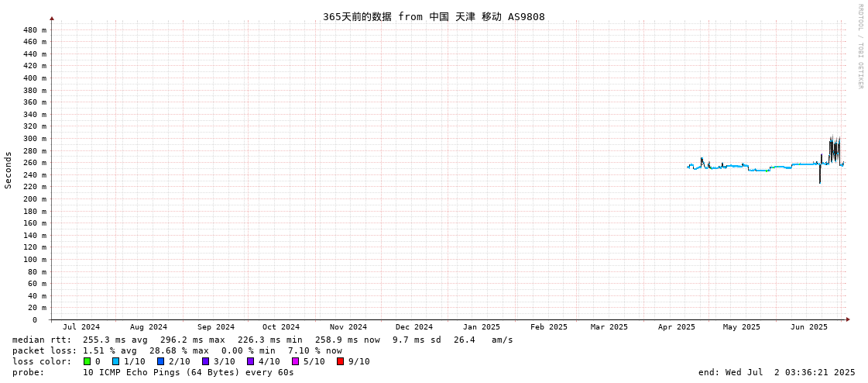Click the "Sep 2024" x-axis label

pos(216,327)
